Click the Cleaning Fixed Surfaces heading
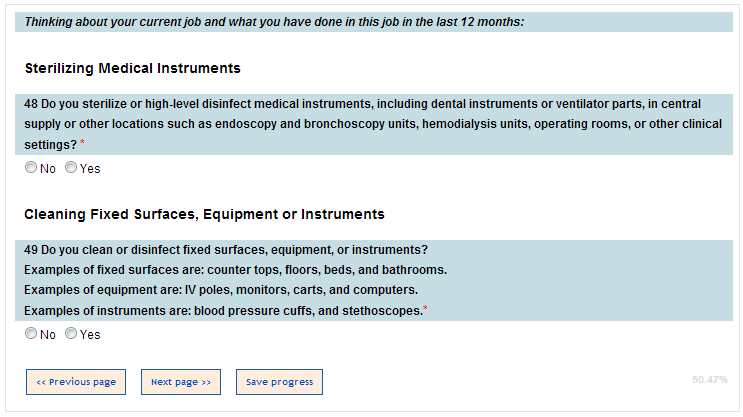Image resolution: width=743 pixels, height=417 pixels. [x=204, y=214]
